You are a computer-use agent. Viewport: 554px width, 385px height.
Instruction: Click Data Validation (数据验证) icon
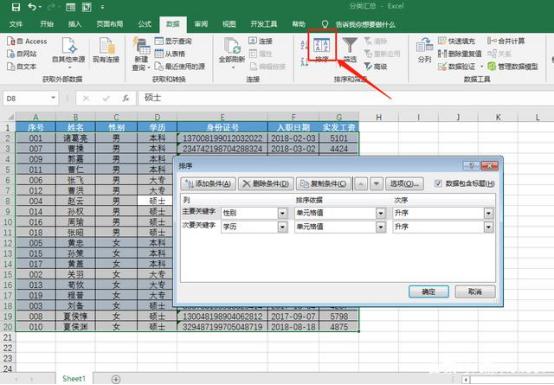(x=442, y=66)
